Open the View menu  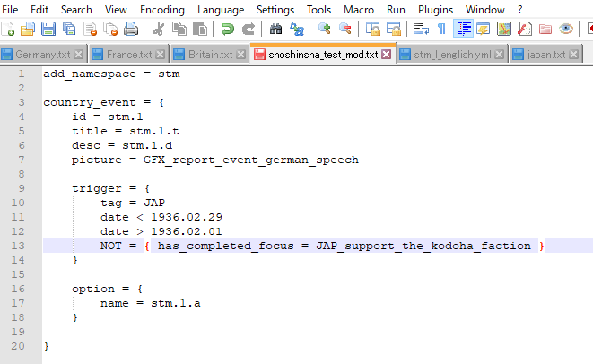click(x=116, y=10)
